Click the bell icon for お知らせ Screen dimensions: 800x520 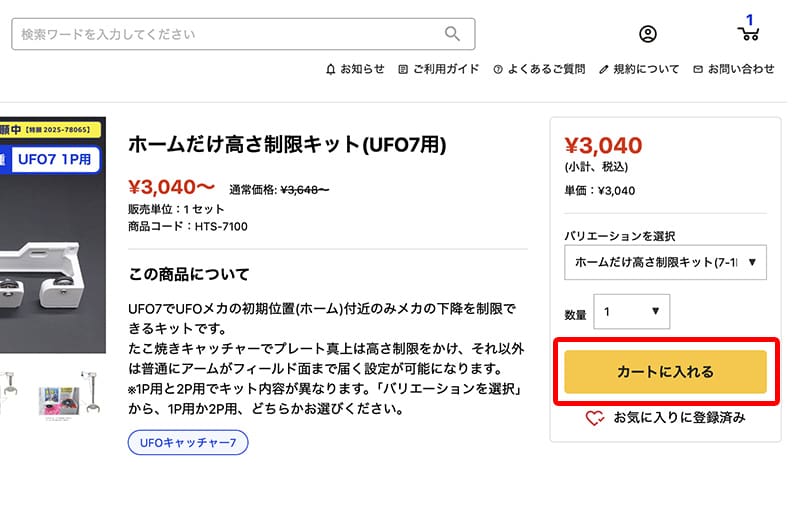331,69
